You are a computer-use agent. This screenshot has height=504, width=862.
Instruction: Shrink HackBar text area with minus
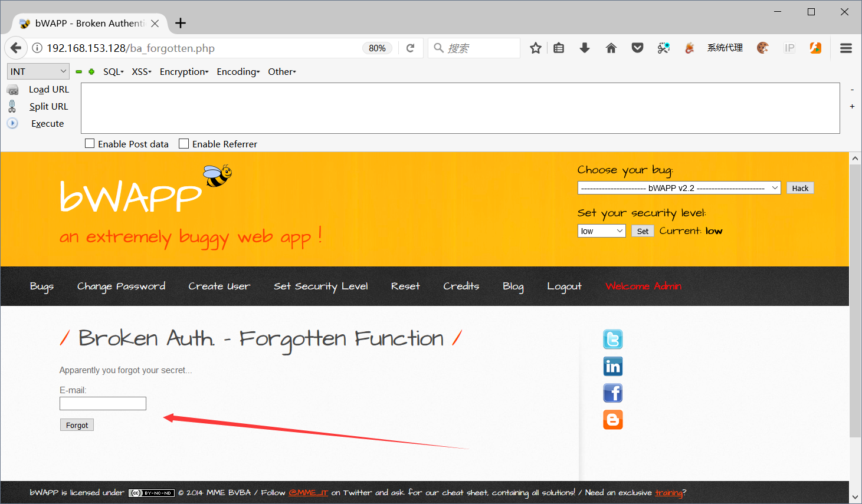(x=852, y=90)
